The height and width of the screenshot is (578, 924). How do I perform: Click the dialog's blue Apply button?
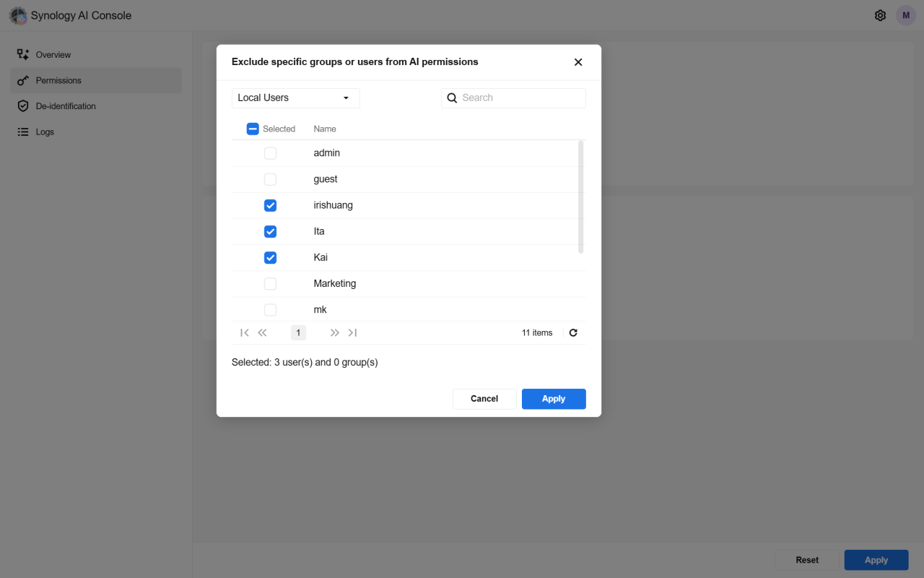(x=553, y=399)
